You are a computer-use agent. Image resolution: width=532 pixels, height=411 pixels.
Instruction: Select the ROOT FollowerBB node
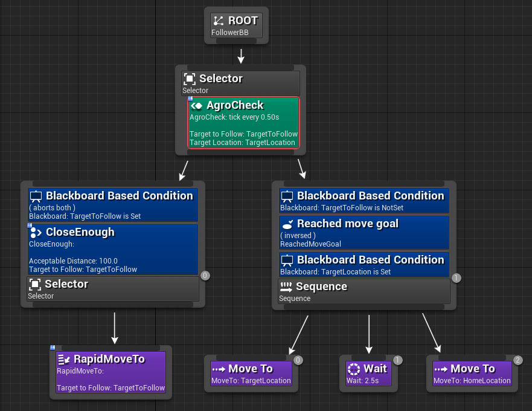[236, 25]
